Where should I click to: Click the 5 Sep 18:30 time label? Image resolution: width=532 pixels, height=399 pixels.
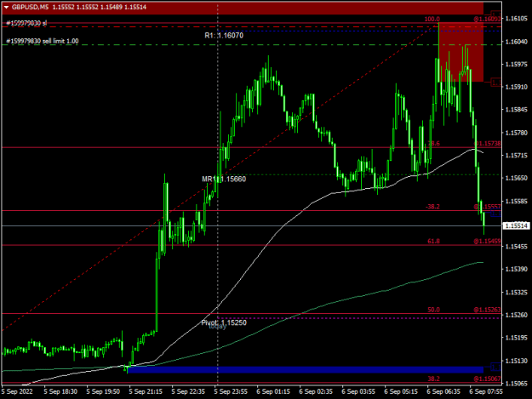(x=60, y=391)
